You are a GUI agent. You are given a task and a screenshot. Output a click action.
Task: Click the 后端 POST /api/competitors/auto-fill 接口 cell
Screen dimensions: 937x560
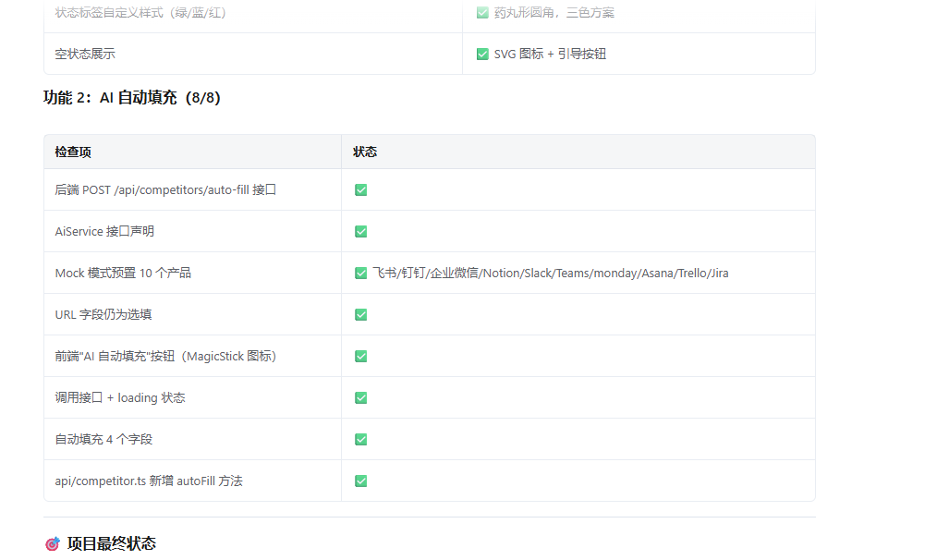click(165, 189)
